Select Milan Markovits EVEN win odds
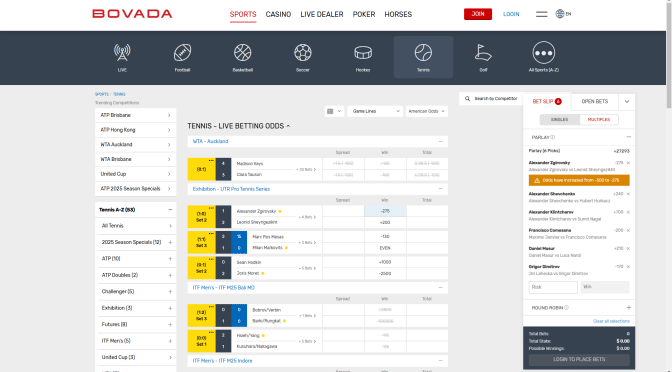 [x=385, y=248]
